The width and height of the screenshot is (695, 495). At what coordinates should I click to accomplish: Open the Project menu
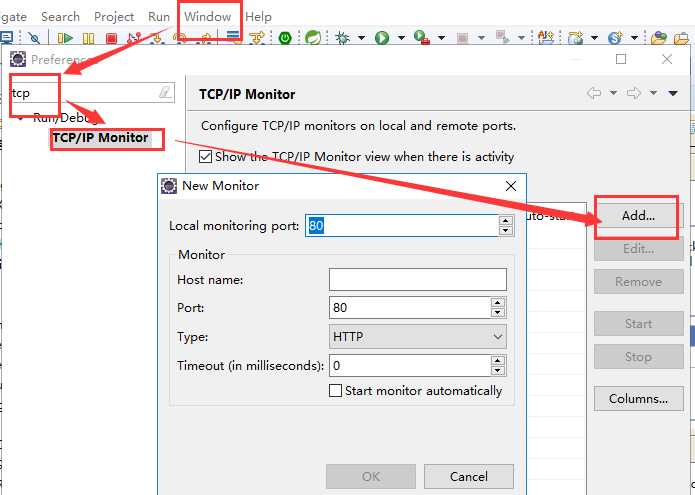[114, 16]
